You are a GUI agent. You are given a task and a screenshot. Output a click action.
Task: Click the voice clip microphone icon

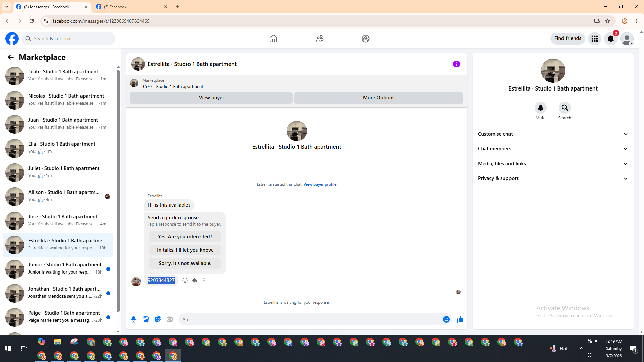click(133, 319)
